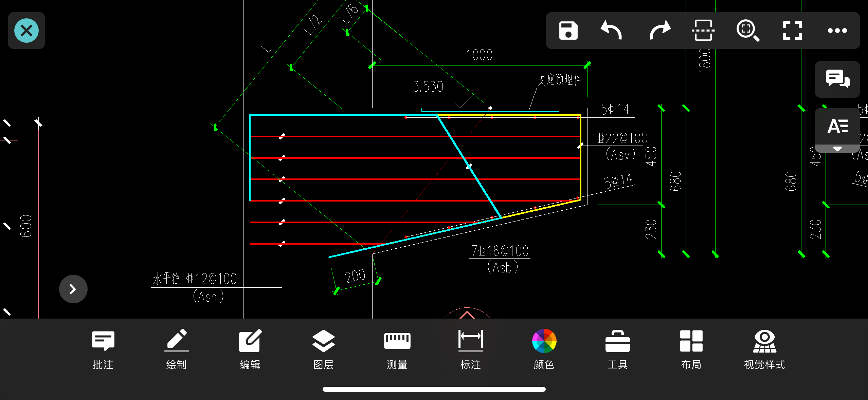
Task: Select the 水平箍 ф12@100 annotation
Action: pyautogui.click(x=195, y=279)
